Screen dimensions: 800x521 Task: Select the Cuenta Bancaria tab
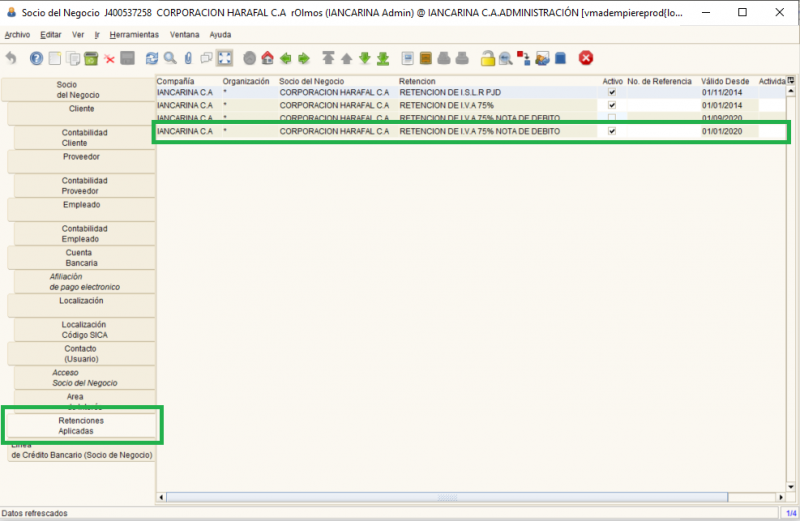[81, 258]
